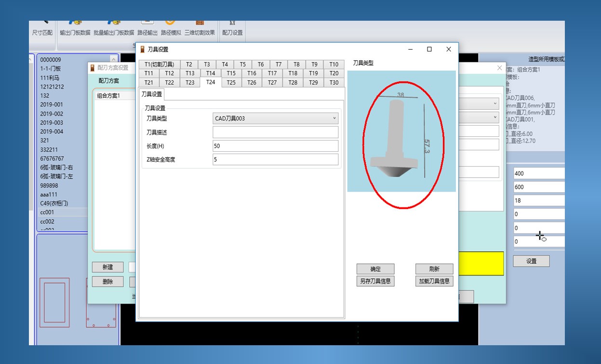Switch to the T1(切割刀具) tab
The width and height of the screenshot is (601, 364).
[x=159, y=65]
